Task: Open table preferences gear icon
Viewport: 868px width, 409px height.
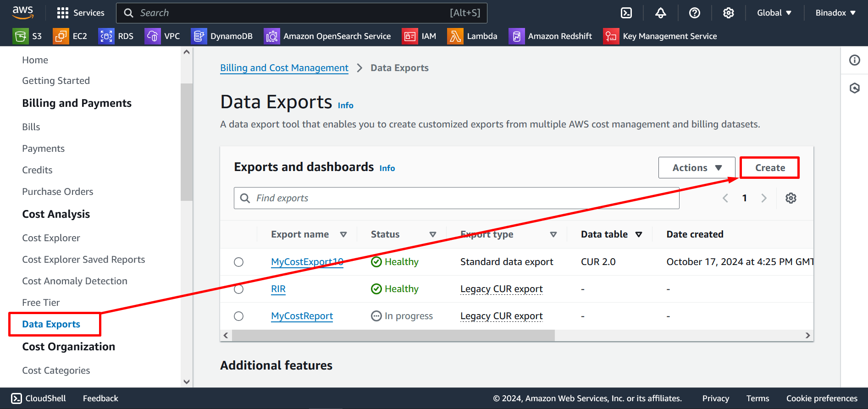Action: (791, 198)
